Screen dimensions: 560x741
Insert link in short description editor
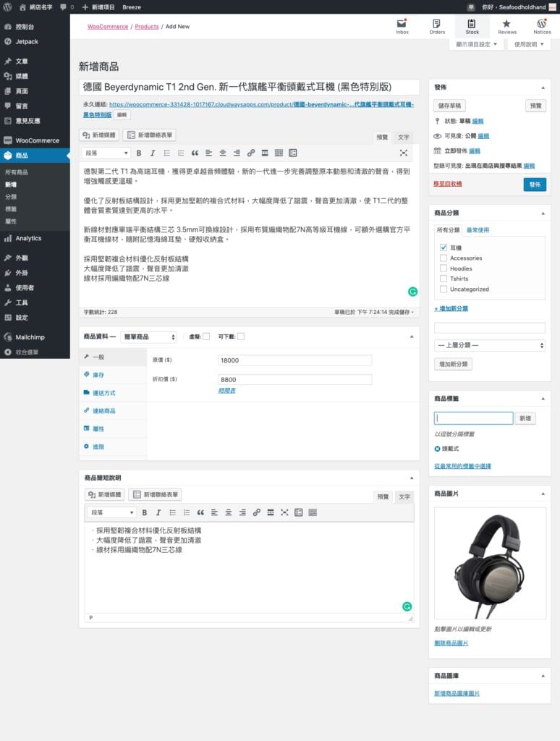[257, 513]
